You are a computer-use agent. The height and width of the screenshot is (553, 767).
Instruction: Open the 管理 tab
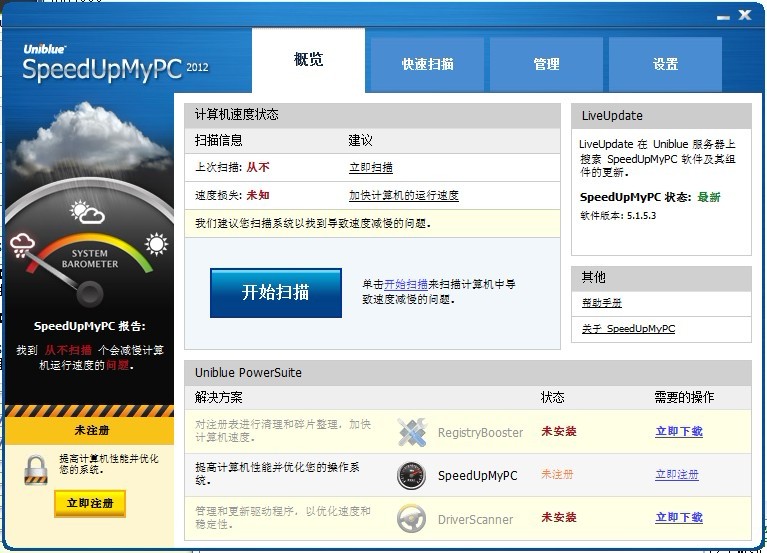point(546,64)
